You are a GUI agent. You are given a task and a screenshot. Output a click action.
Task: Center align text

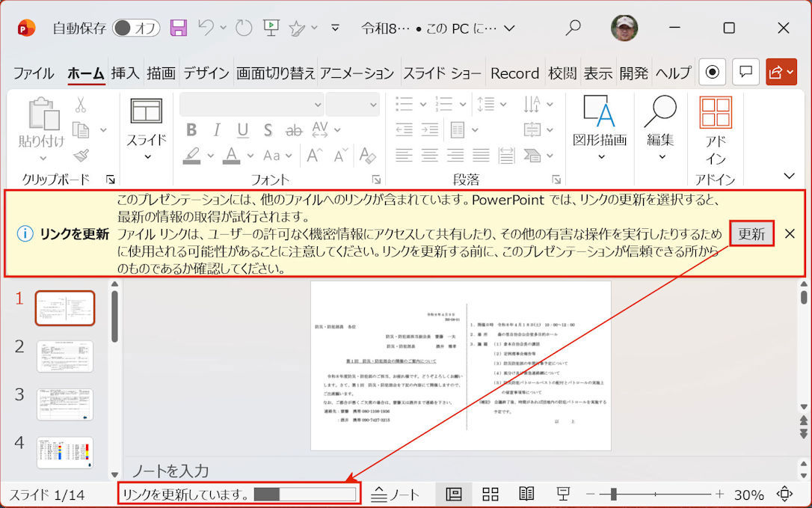(x=429, y=155)
